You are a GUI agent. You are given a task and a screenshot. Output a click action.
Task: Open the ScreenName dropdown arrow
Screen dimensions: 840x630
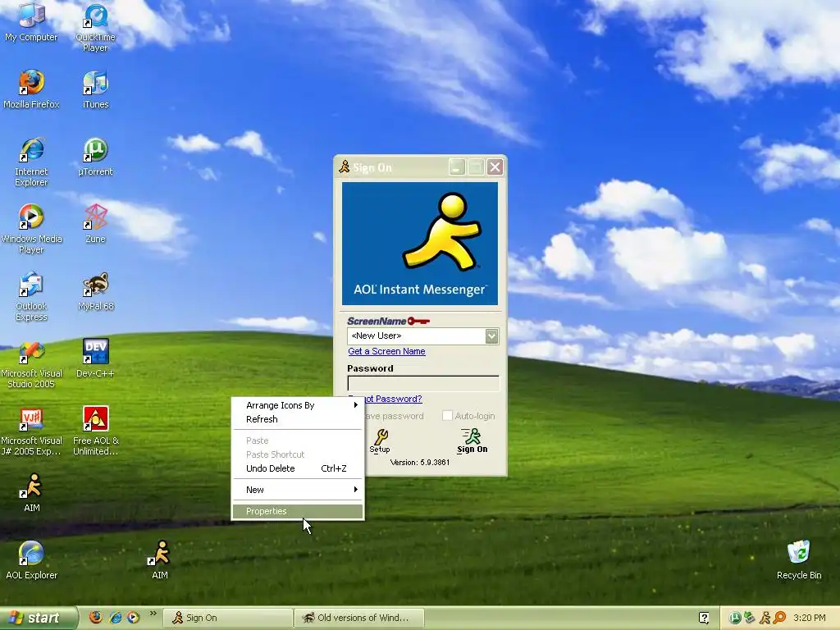(492, 336)
